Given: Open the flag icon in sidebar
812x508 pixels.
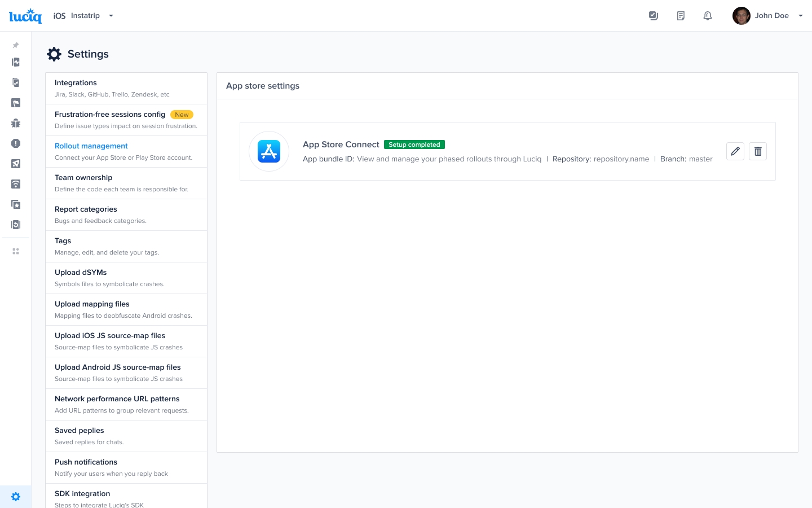Looking at the screenshot, I should [x=16, y=103].
